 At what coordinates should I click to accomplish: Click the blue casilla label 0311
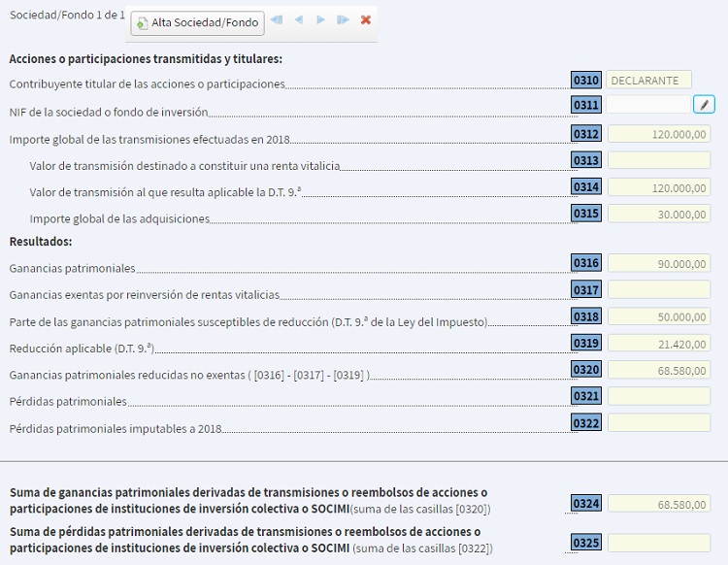[x=586, y=105]
